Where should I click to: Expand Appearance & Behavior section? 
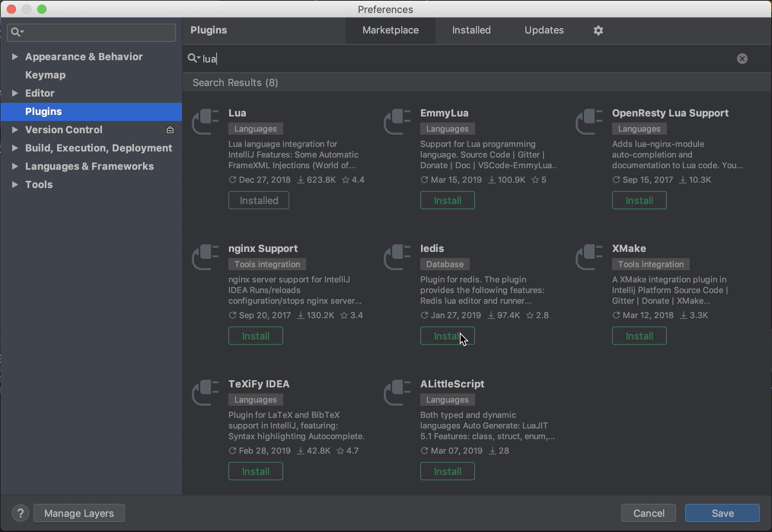(15, 57)
